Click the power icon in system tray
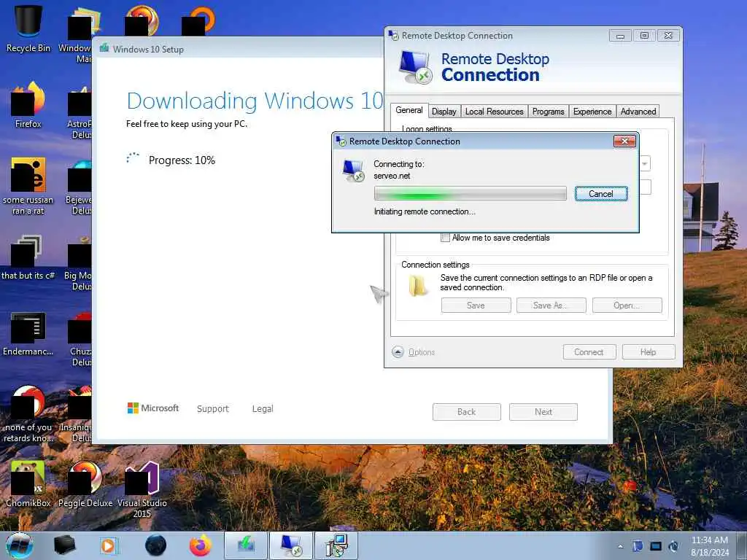This screenshot has height=560, width=747. coord(673,545)
